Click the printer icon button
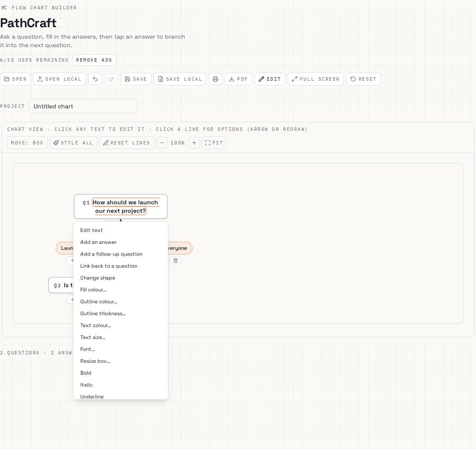Viewport: 476px width, 449px height. (215, 79)
